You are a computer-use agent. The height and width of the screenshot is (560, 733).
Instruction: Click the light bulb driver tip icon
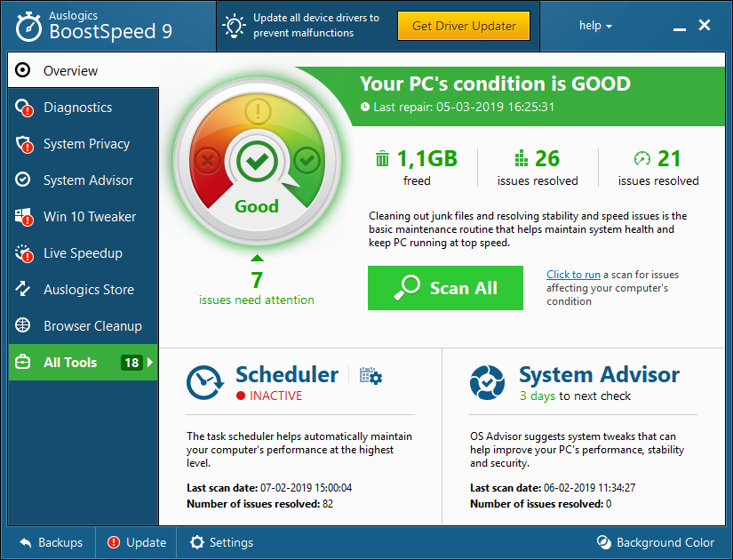pyautogui.click(x=234, y=26)
